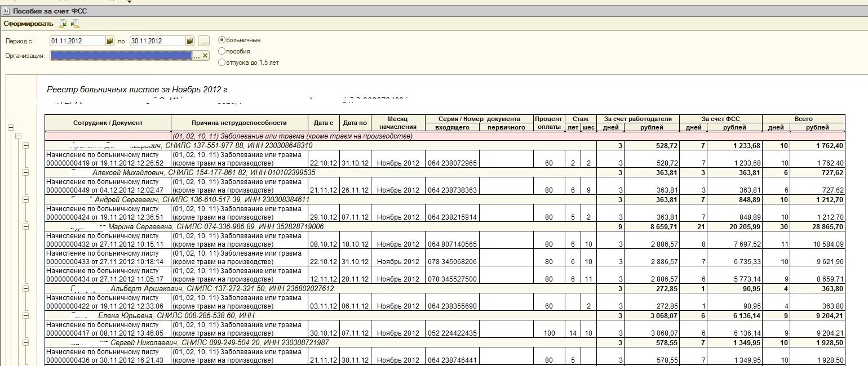Collapse the Алексей Михайлович employee group
Viewport: 868px width, 366px height.
25,172
